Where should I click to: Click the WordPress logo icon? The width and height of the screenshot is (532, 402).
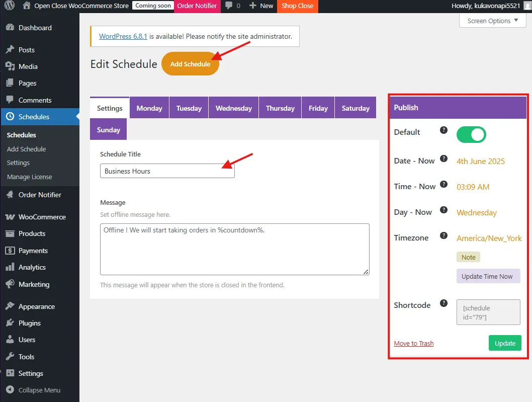pos(10,6)
